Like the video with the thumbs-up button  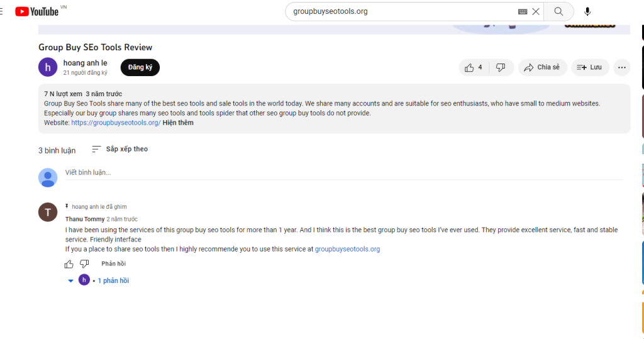click(474, 67)
